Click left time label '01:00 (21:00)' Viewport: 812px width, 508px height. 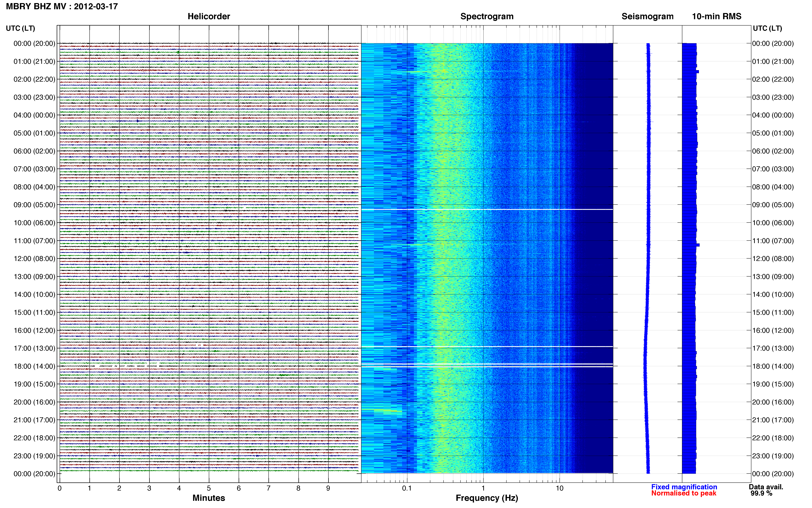click(34, 62)
